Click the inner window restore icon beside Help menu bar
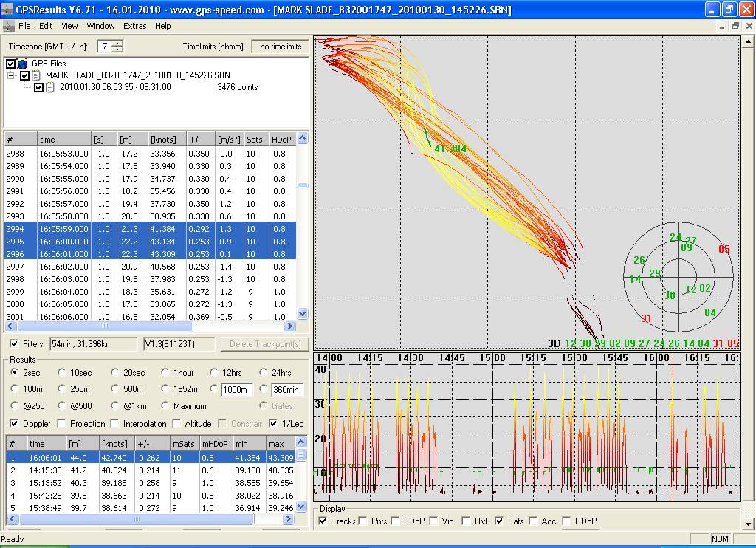The height and width of the screenshot is (548, 756). pos(735,26)
